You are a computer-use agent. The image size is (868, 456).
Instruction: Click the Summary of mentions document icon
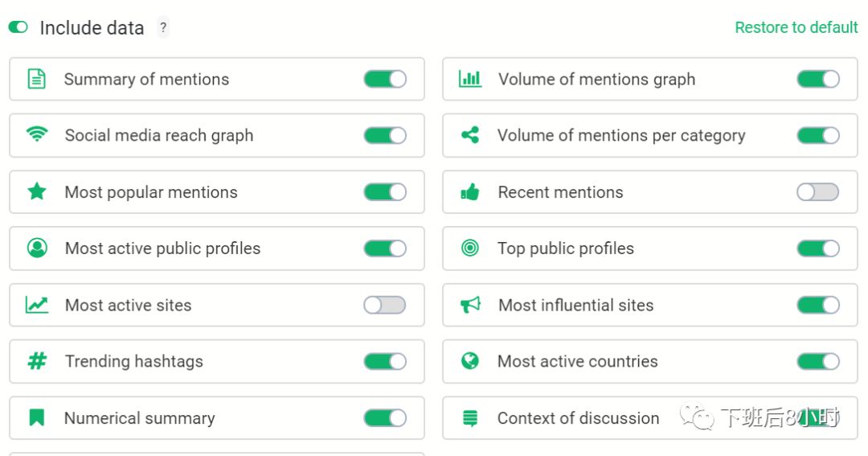point(36,80)
